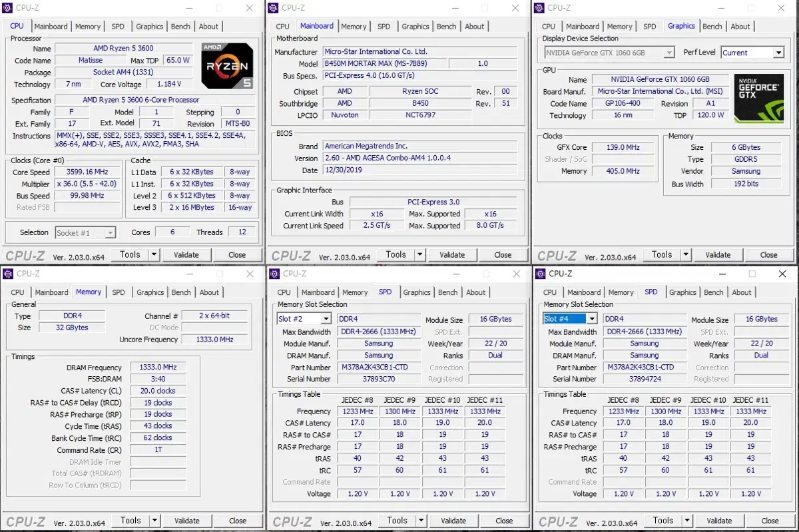Open Tools dropdown arrow in Slot #4 SPD window
The width and height of the screenshot is (799, 532).
coord(687,521)
